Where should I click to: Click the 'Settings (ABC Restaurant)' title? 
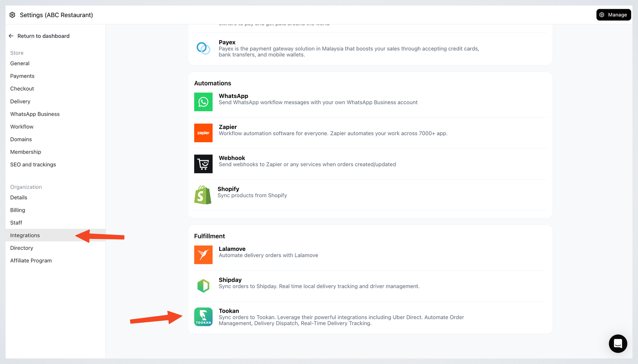[56, 15]
